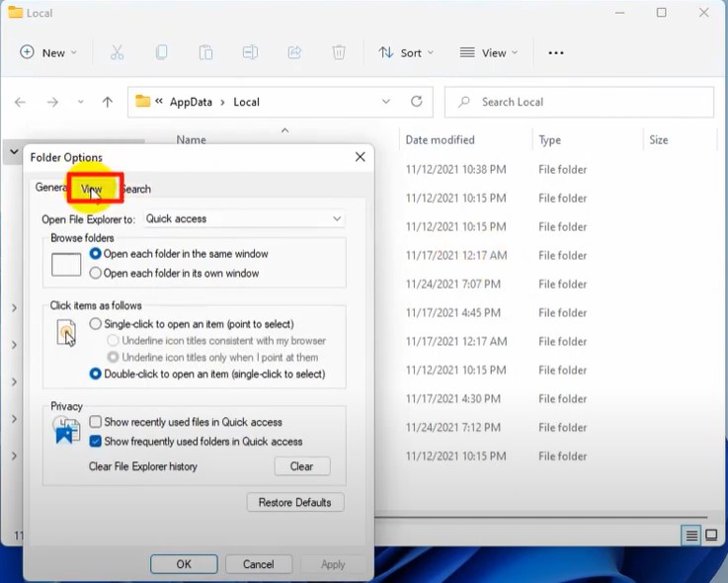Uncheck Show frequently used folders in Quick access
The image size is (728, 583).
tap(196, 442)
